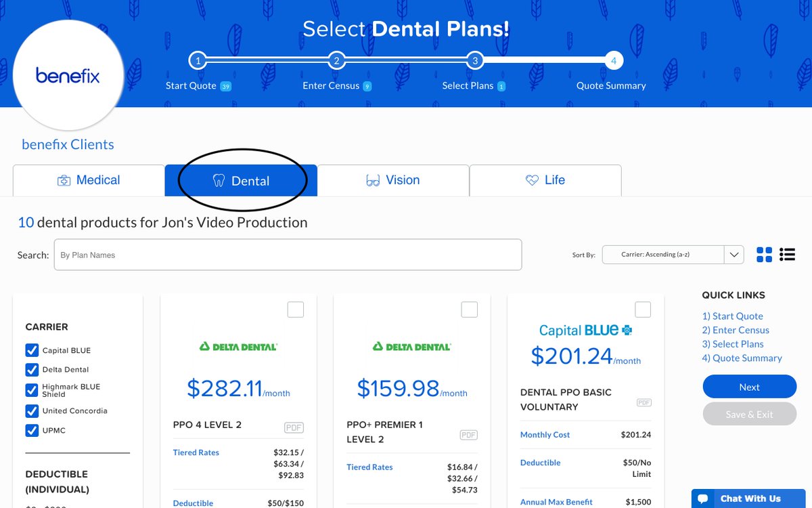
Task: Open the Sort By carrier dropdown
Action: (x=673, y=255)
